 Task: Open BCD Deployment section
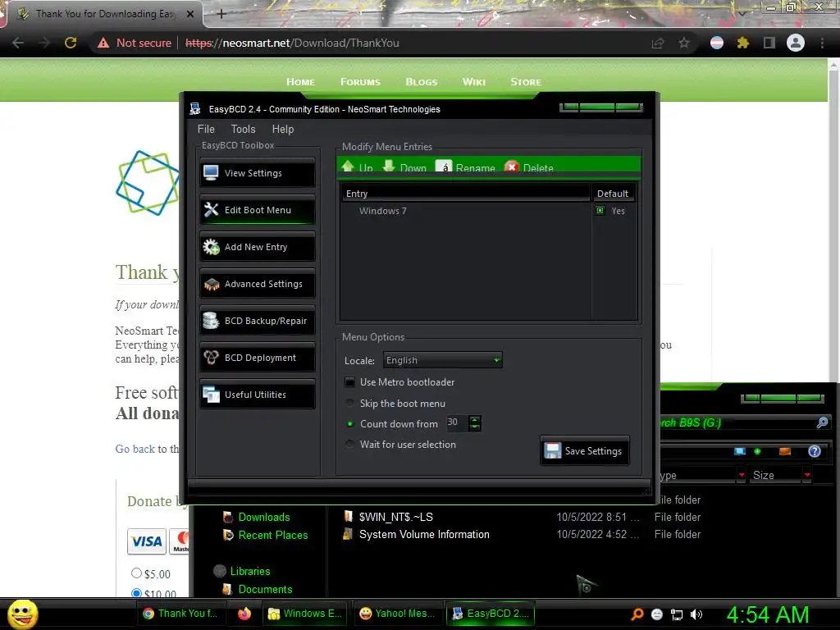click(257, 358)
